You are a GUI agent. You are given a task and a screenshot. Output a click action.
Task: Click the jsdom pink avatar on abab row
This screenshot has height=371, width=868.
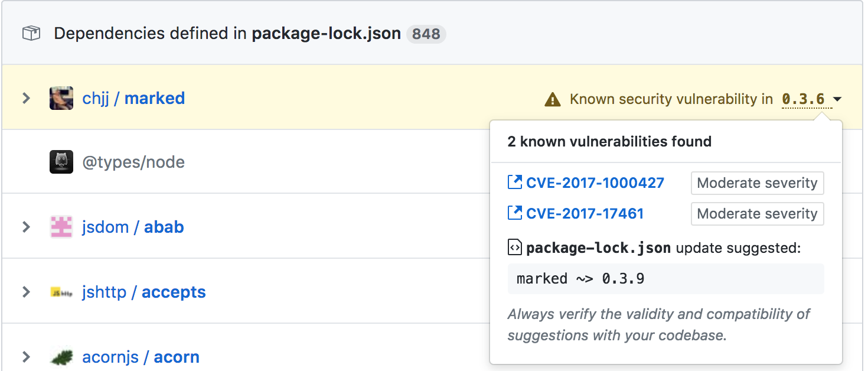point(61,226)
